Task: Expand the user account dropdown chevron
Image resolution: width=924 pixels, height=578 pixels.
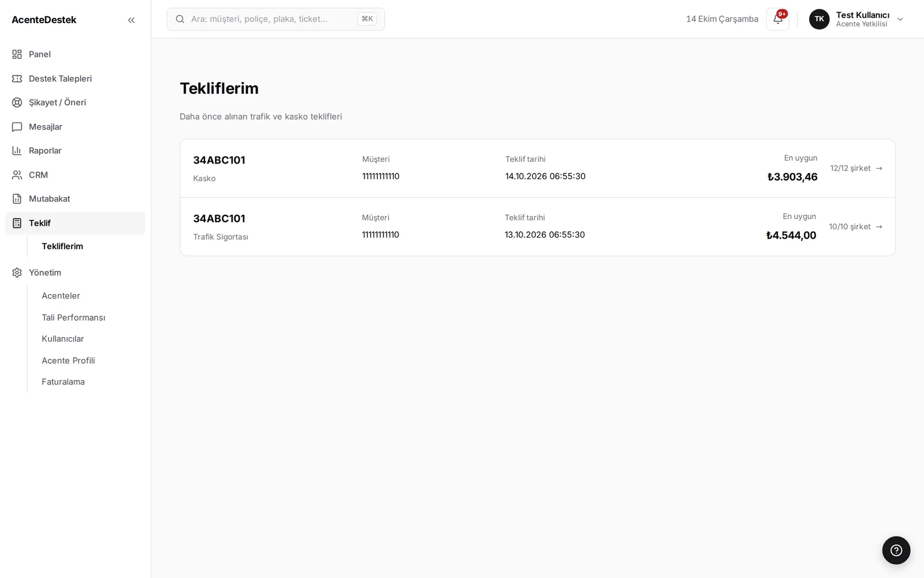Action: pyautogui.click(x=900, y=20)
